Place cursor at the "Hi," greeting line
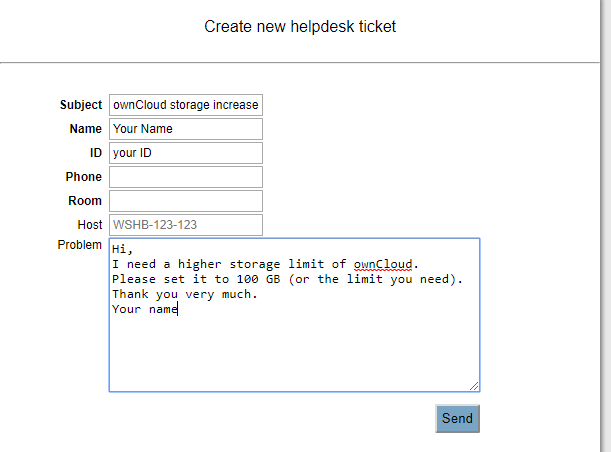Image resolution: width=611 pixels, height=452 pixels. [x=122, y=249]
